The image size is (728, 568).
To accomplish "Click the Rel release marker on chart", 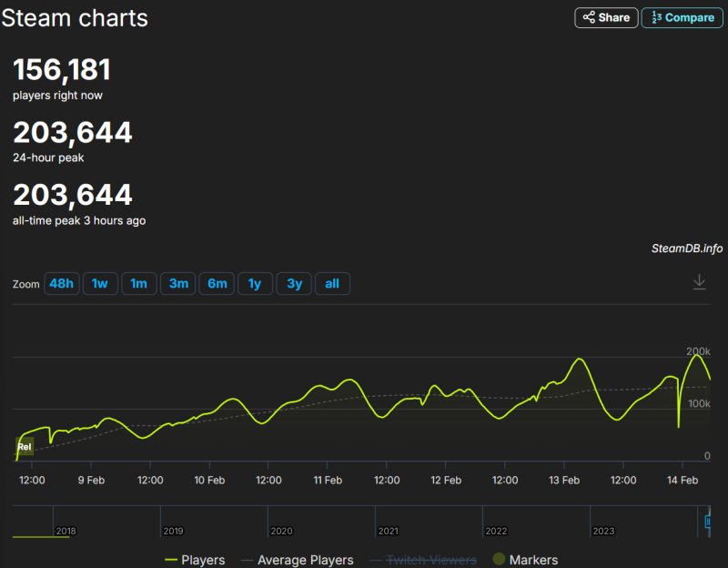I will click(25, 447).
